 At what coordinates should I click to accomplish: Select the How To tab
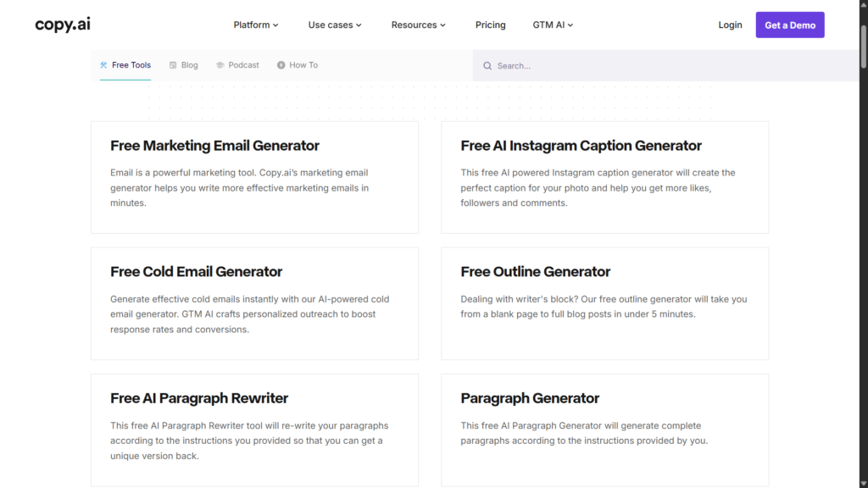pos(298,65)
